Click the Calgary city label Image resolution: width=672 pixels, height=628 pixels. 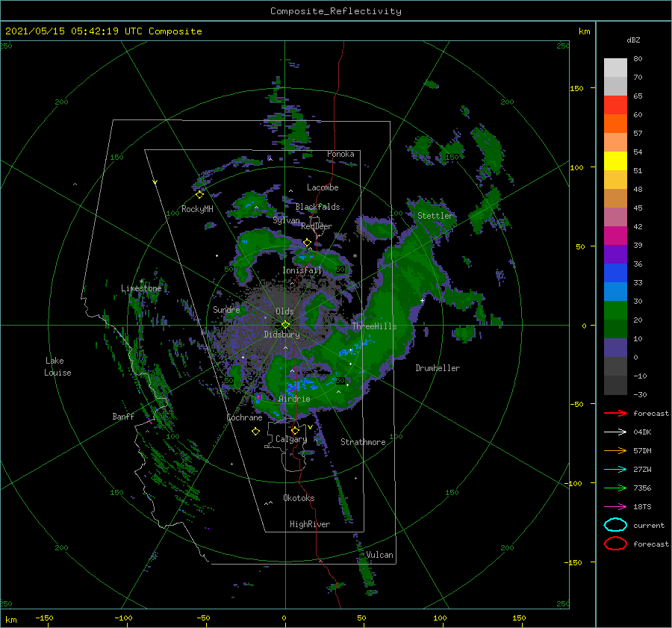click(x=291, y=439)
